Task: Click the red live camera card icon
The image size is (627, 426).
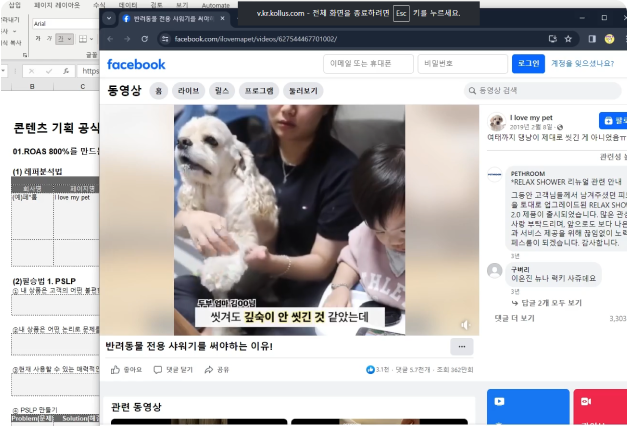Action: click(x=586, y=401)
